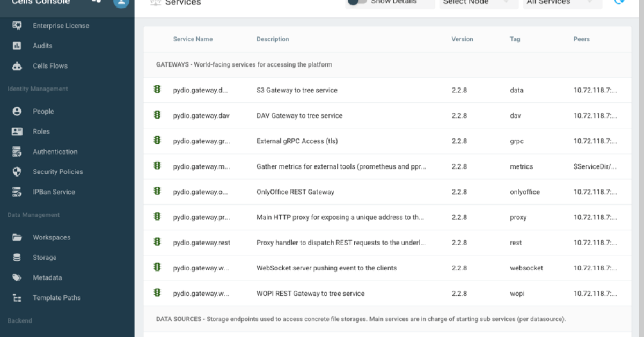The width and height of the screenshot is (644, 337).
Task: Click status icon of Main HTTP proxy row
Action: click(x=157, y=217)
